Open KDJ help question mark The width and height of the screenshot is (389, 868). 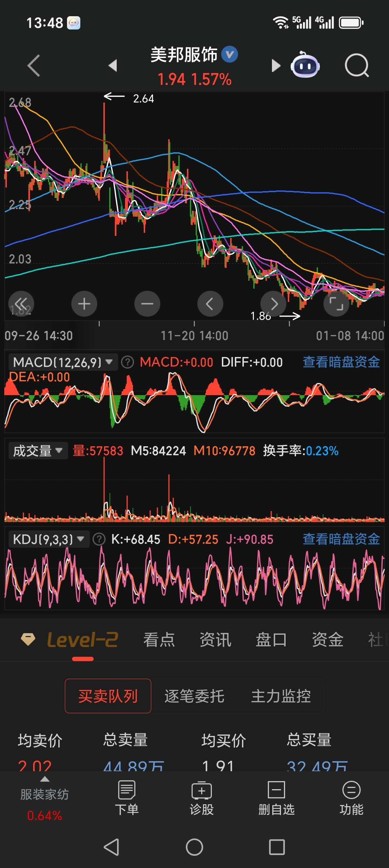pyautogui.click(x=99, y=539)
